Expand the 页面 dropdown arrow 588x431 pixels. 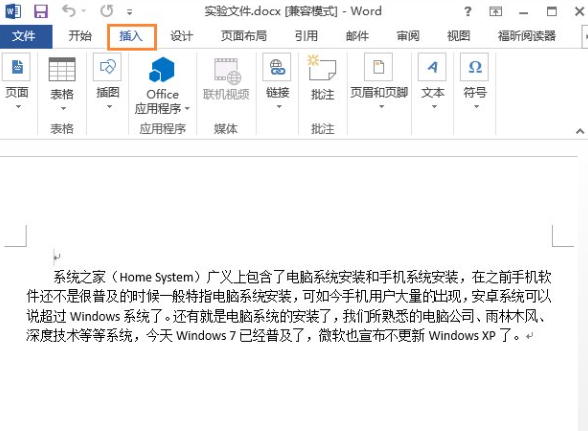pos(17,107)
